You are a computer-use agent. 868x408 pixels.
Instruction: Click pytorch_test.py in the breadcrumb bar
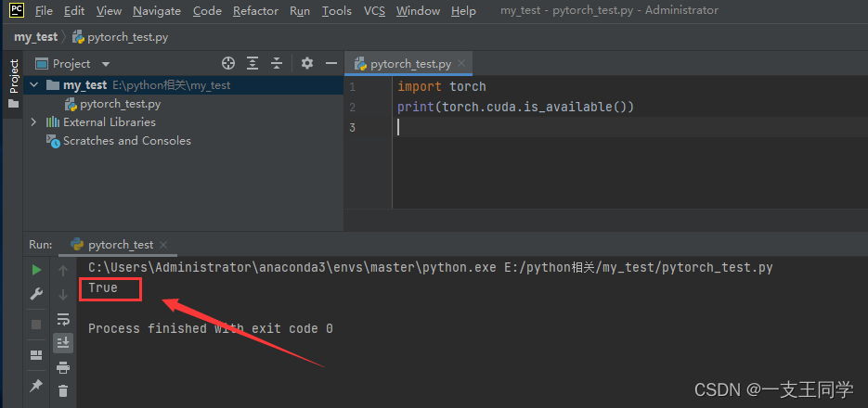coord(121,37)
